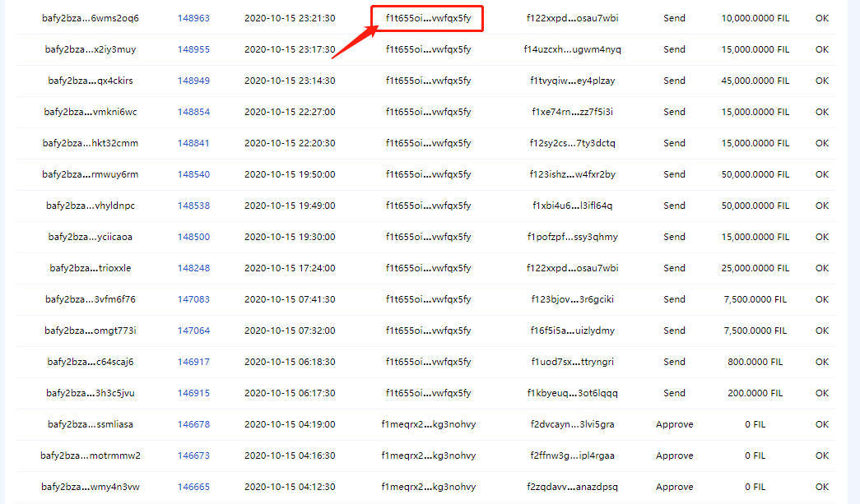Viewport: 860px width, 504px height.
Task: Open message bafy2bza...6wms2oq6 details
Action: tap(84, 17)
